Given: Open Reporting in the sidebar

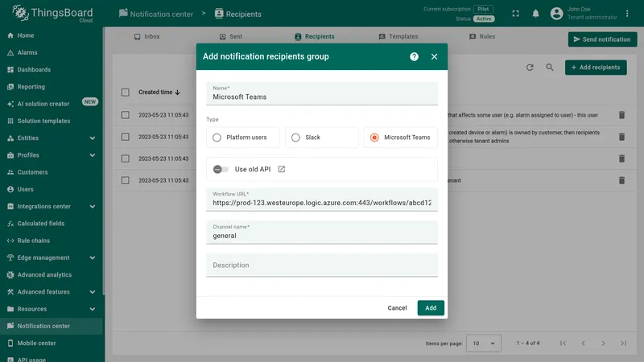Looking at the screenshot, I should pos(52,87).
